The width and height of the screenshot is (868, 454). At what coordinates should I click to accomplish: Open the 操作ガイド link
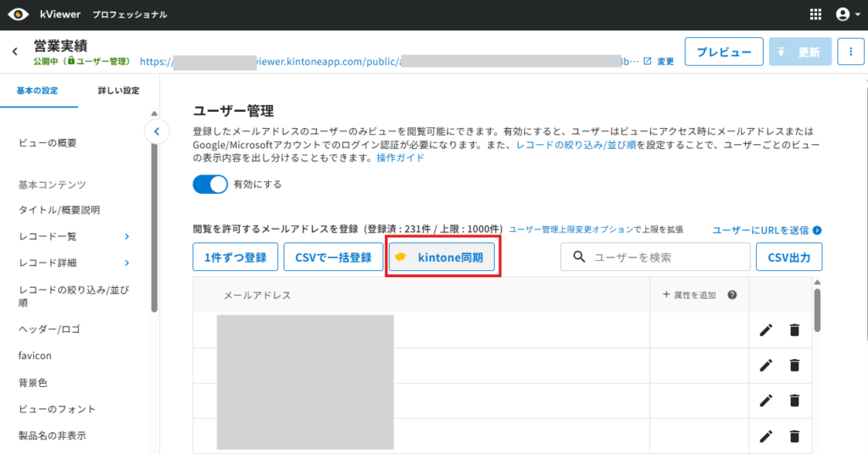[400, 158]
